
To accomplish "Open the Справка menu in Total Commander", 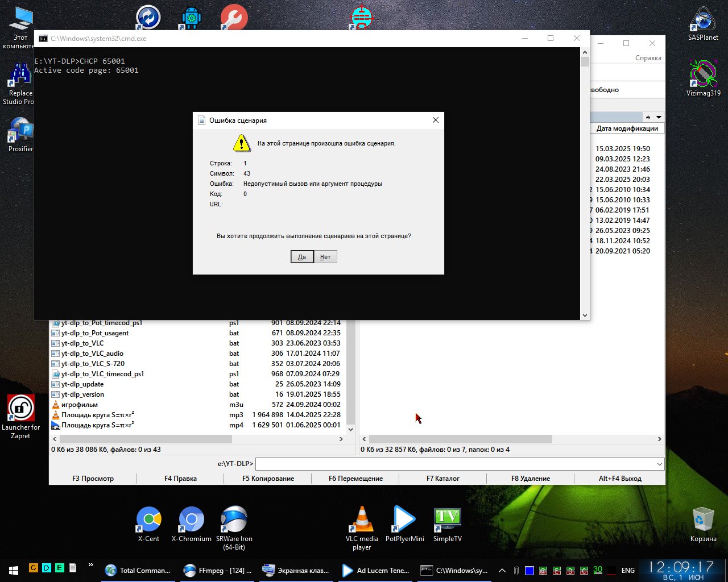I will [x=648, y=58].
